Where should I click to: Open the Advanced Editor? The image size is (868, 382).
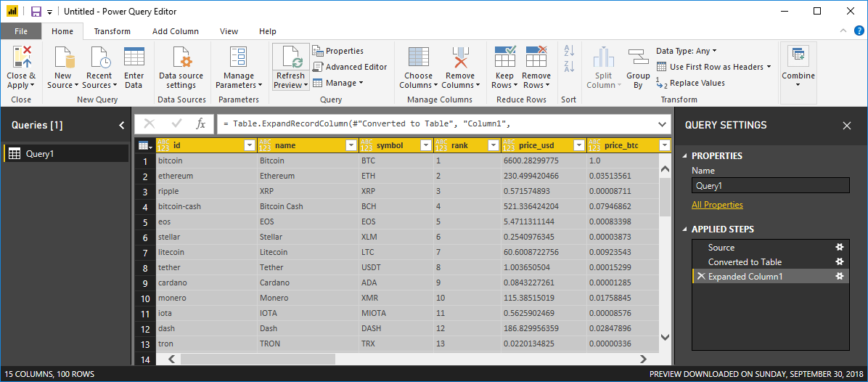point(349,67)
